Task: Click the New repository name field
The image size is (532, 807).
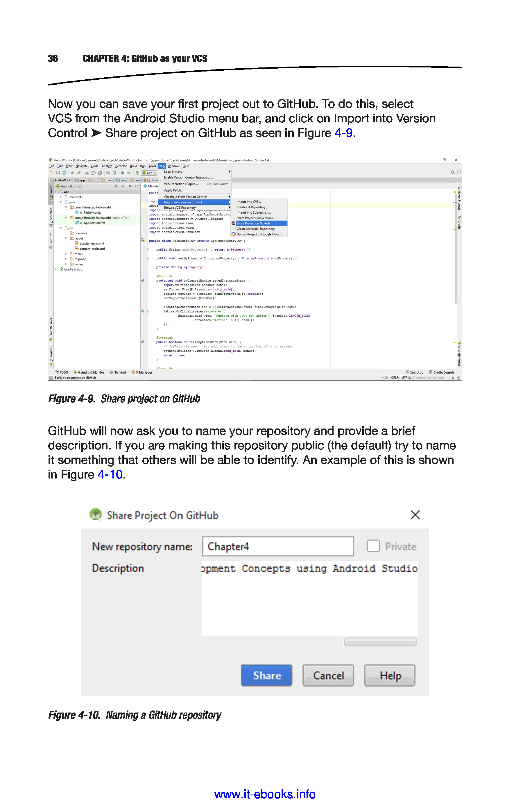Action: pyautogui.click(x=277, y=546)
